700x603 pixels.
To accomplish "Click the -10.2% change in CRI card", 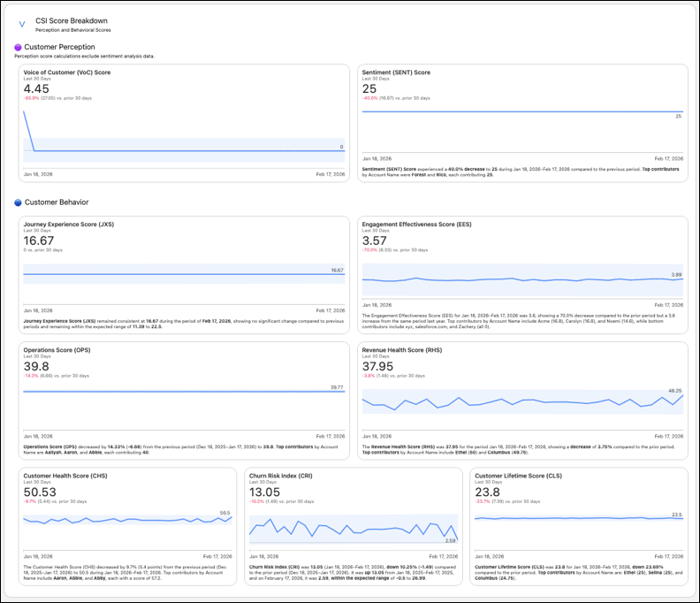I will [256, 501].
